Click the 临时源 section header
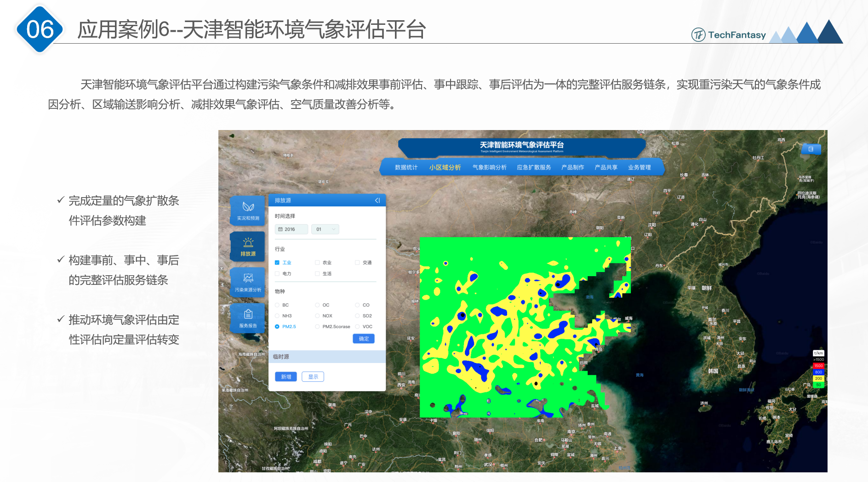Viewport: 868px width, 482px height. pyautogui.click(x=327, y=357)
